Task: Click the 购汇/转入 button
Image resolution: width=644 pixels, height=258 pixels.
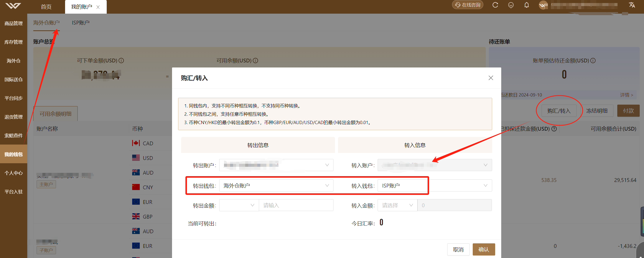Action: tap(559, 111)
